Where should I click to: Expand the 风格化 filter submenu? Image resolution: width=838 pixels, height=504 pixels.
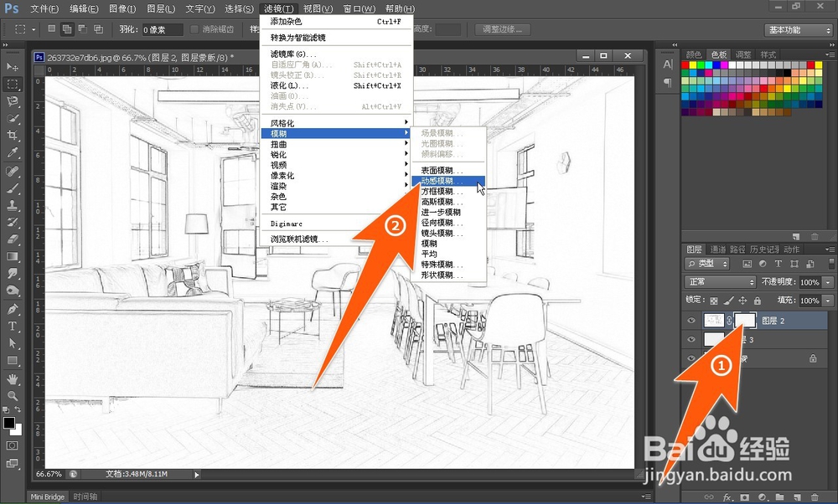[x=337, y=123]
